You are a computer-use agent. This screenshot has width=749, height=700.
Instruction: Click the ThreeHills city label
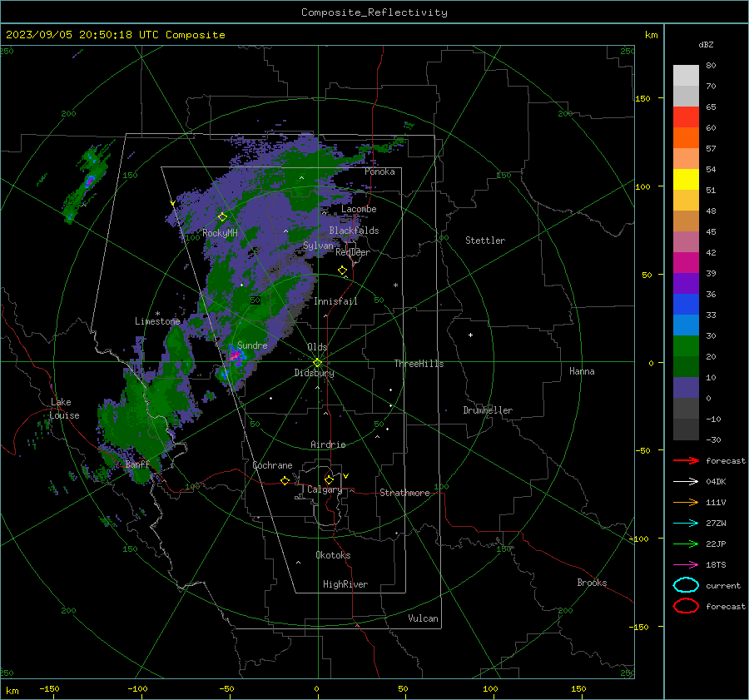(x=419, y=364)
